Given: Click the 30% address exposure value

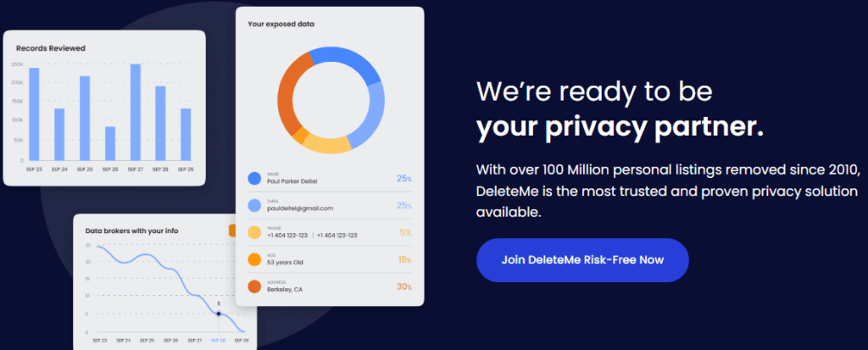Looking at the screenshot, I should [403, 286].
